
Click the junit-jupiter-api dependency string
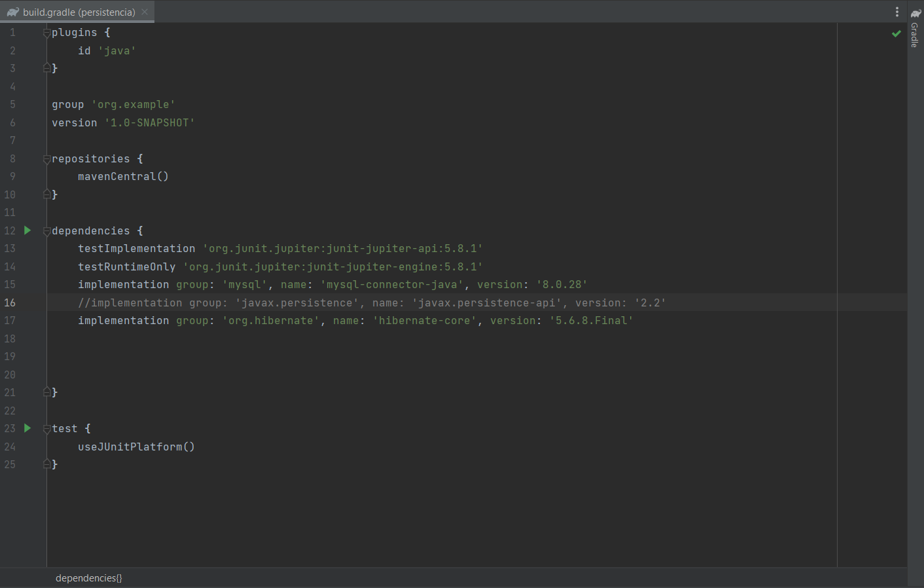point(343,248)
